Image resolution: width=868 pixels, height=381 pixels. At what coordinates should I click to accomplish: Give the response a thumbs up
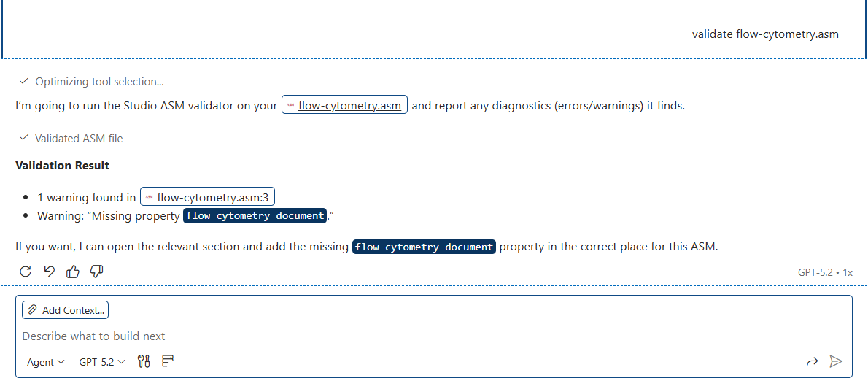coord(73,272)
